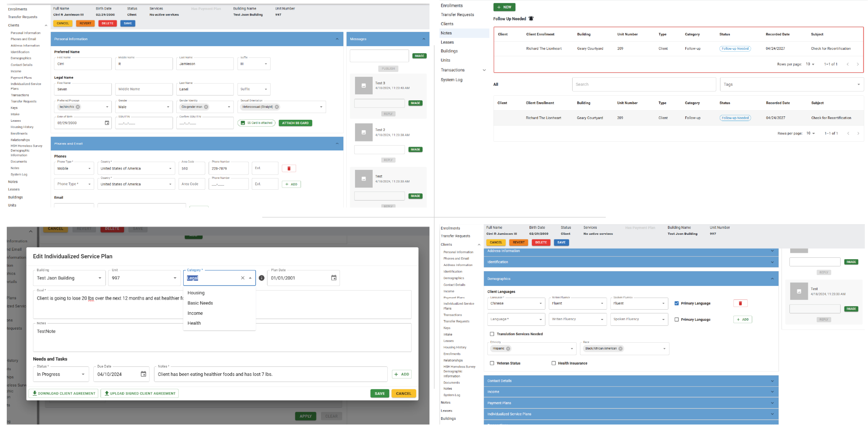Go to next page in All notes table
868x434 pixels.
[x=858, y=133]
